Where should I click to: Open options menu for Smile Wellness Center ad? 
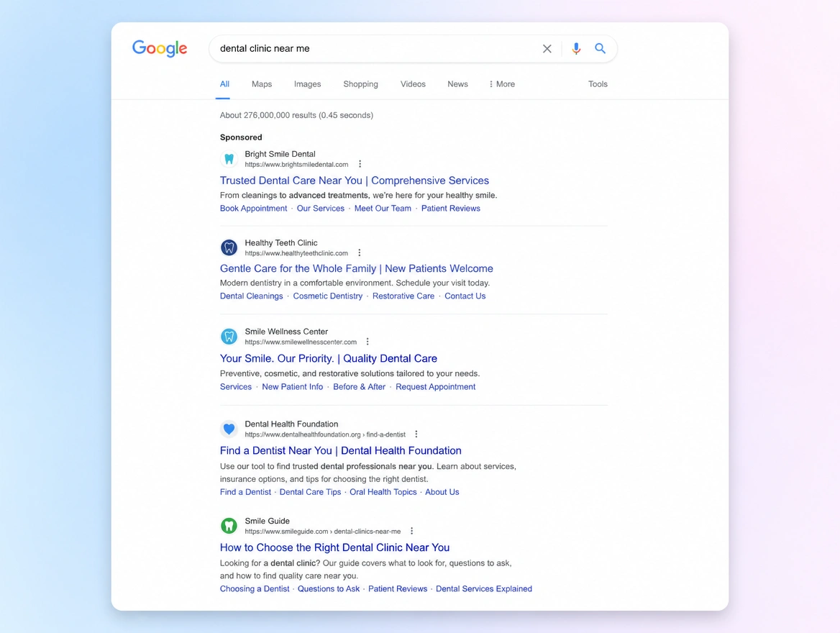pyautogui.click(x=367, y=342)
